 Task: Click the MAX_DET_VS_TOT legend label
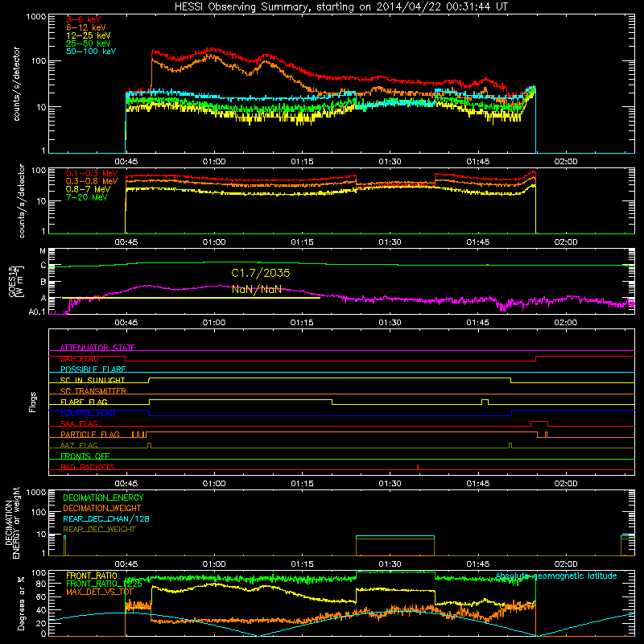(x=99, y=592)
